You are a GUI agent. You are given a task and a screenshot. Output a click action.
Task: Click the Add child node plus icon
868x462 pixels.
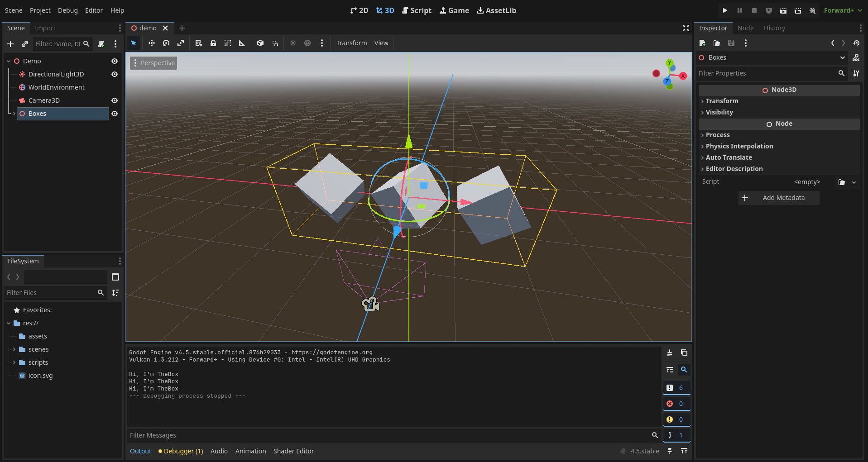pyautogui.click(x=10, y=44)
